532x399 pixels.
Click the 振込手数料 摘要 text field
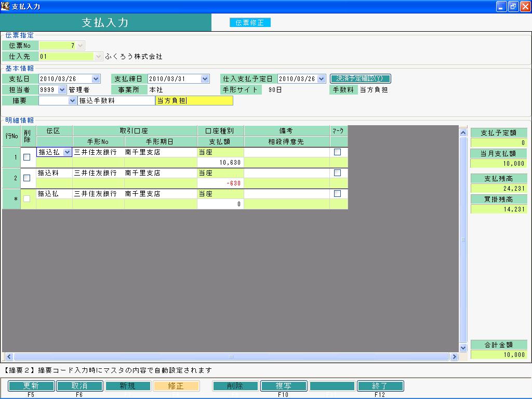[116, 100]
